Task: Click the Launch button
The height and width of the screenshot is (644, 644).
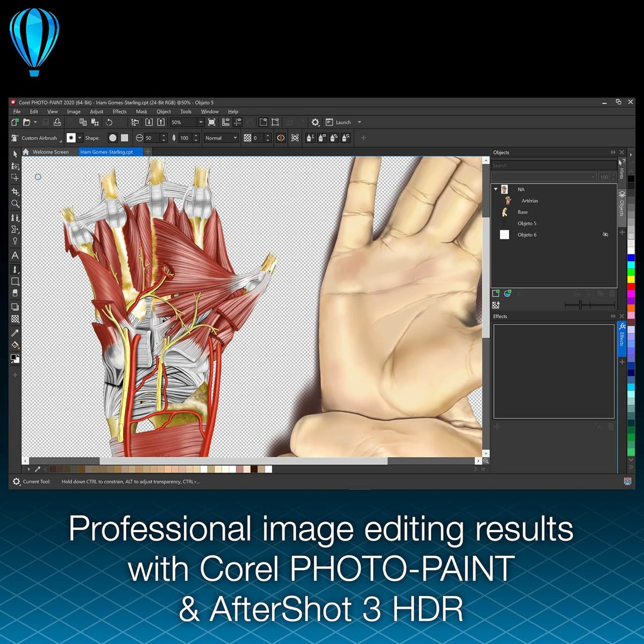Action: click(338, 122)
